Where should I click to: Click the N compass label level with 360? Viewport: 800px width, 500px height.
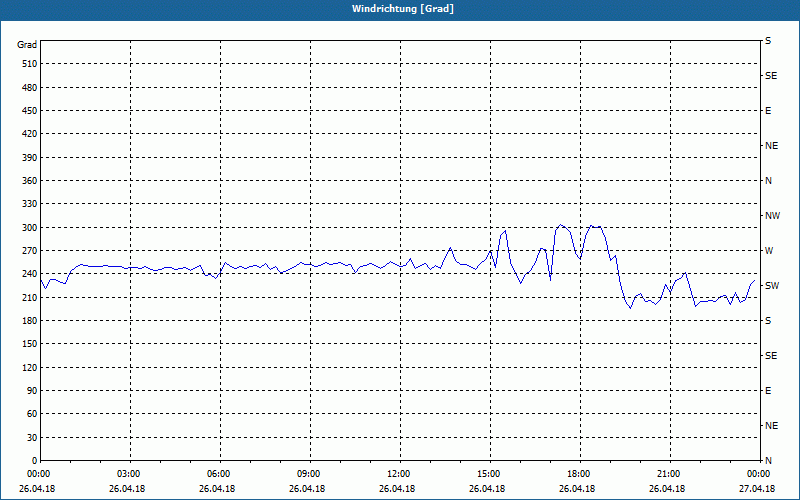pyautogui.click(x=768, y=181)
